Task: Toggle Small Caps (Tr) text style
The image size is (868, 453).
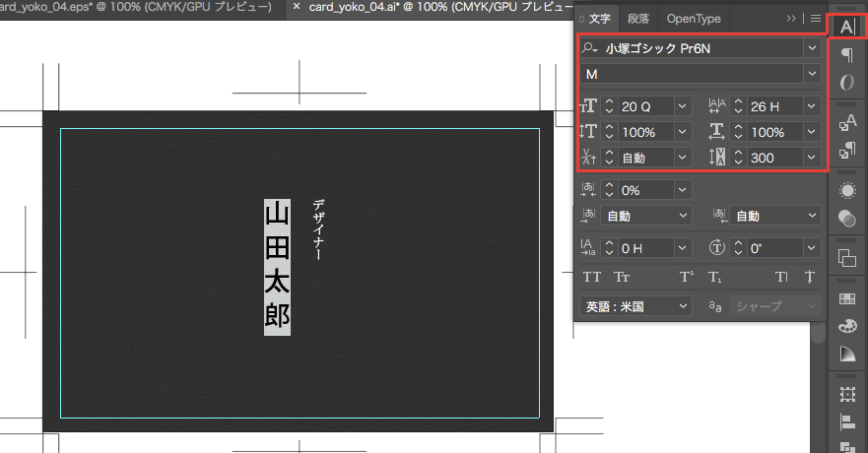Action: (622, 277)
